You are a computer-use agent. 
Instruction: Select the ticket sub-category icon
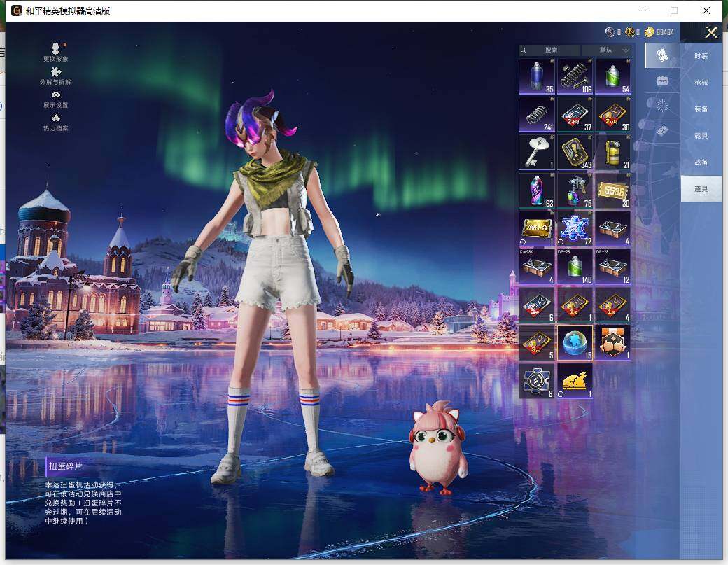click(662, 130)
